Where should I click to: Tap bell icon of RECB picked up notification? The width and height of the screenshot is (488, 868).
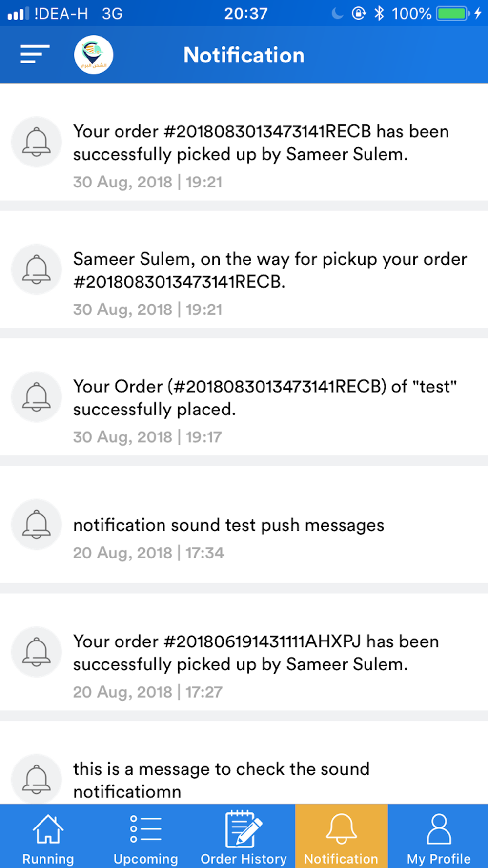pos(37,142)
